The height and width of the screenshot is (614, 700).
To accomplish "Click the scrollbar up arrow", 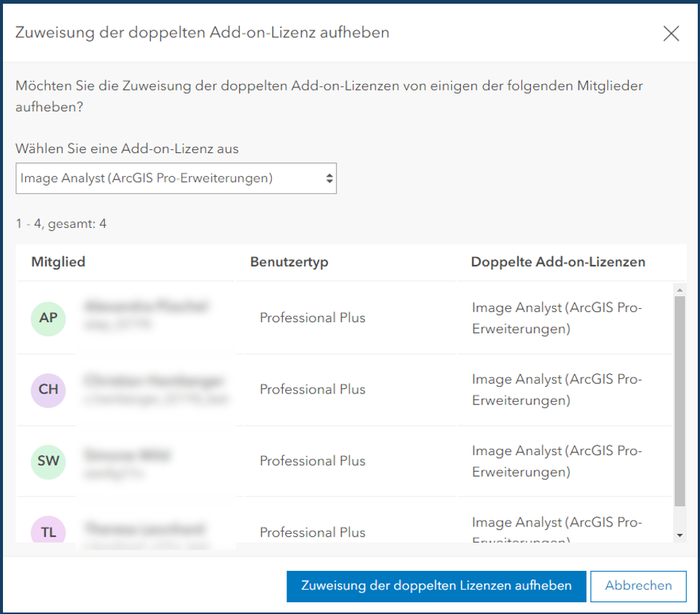I will coord(679,290).
